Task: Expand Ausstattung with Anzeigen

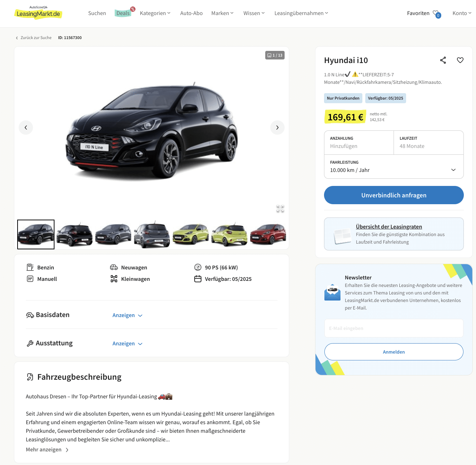Action: pyautogui.click(x=128, y=344)
